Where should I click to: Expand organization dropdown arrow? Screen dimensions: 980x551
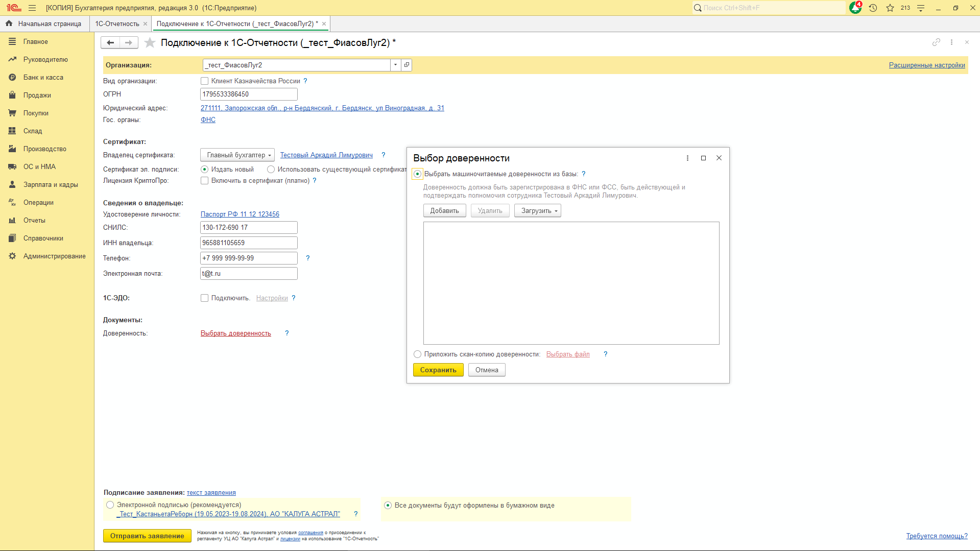point(395,65)
